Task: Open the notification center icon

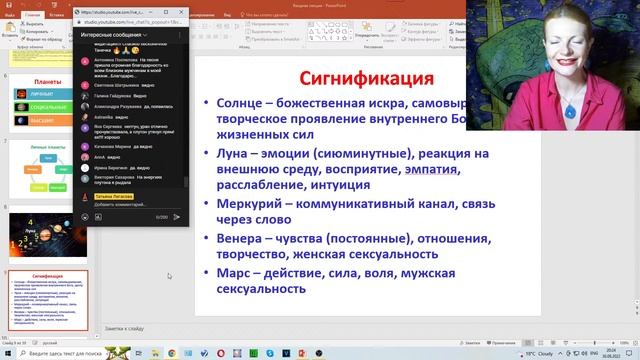Action: click(629, 353)
